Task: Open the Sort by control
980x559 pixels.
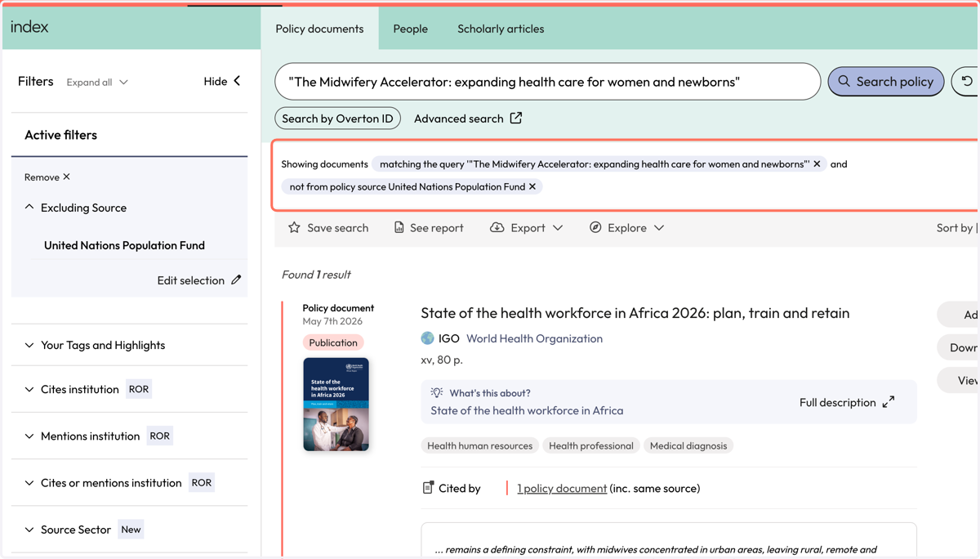Action: point(956,228)
